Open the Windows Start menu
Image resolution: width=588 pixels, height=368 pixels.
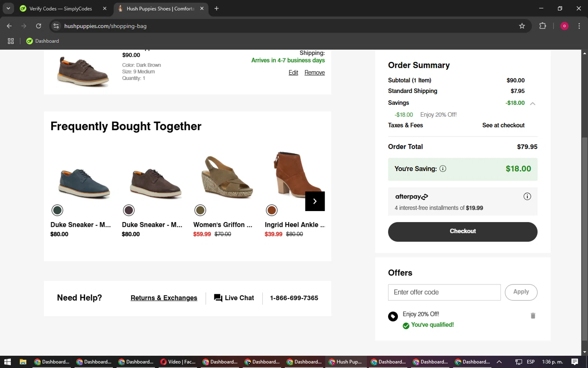[7, 362]
